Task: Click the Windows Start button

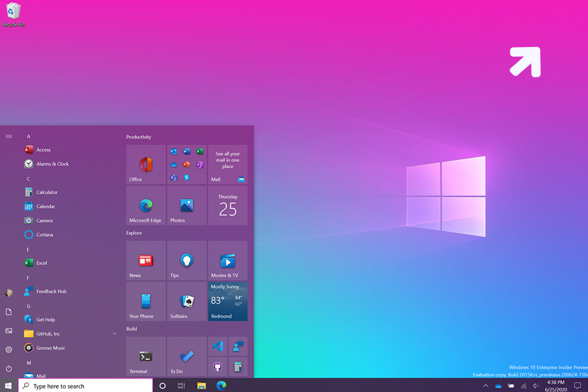Action: [9, 386]
